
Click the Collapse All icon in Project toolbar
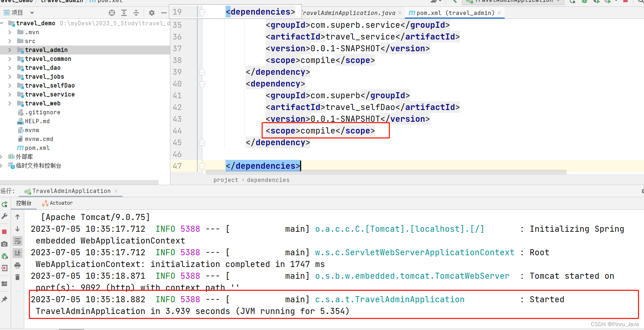(x=136, y=13)
